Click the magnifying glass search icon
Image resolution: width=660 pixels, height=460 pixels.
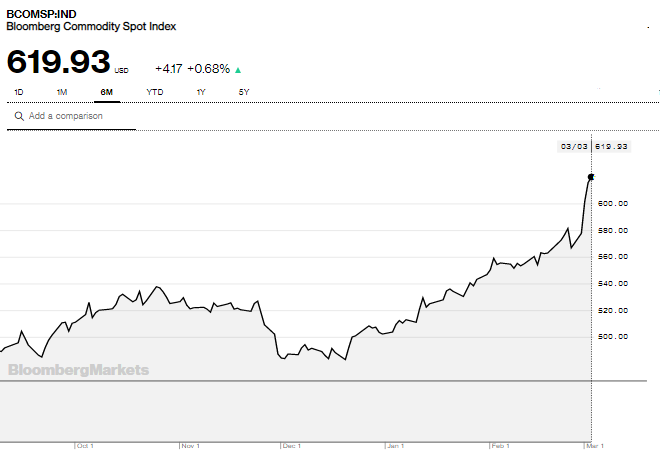pos(18,116)
